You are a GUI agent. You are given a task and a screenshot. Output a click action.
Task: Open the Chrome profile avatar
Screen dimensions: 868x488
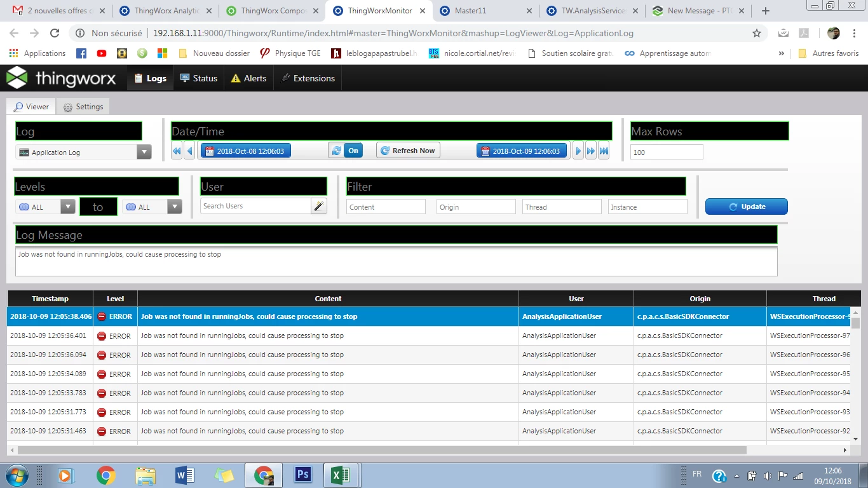point(834,33)
